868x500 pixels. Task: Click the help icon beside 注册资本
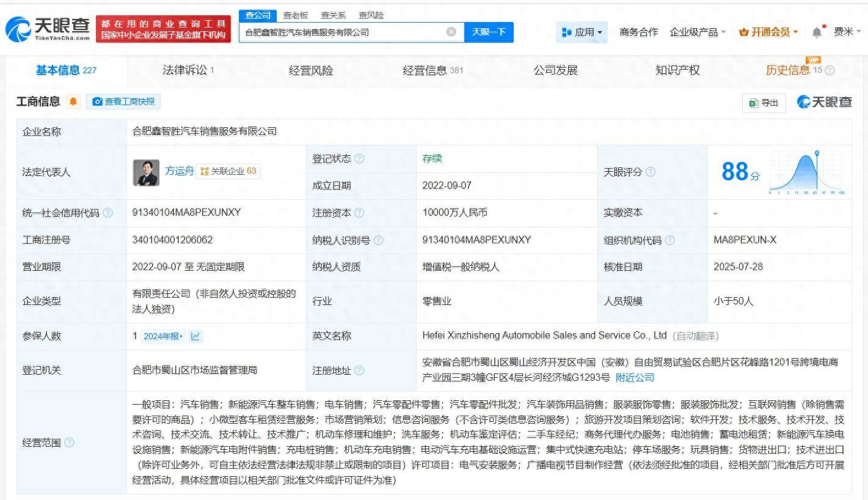[x=359, y=213]
